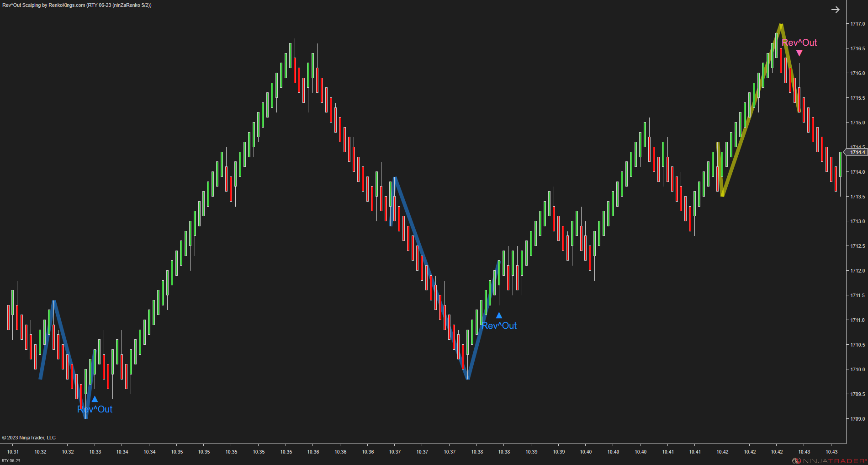Click the blue Rev^Out up arrow near 10:33
Image resolution: width=868 pixels, height=465 pixels.
(95, 399)
